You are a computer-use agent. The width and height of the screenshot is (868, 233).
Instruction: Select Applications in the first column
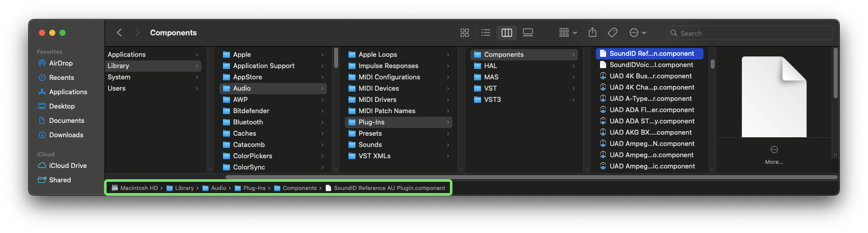click(x=153, y=54)
